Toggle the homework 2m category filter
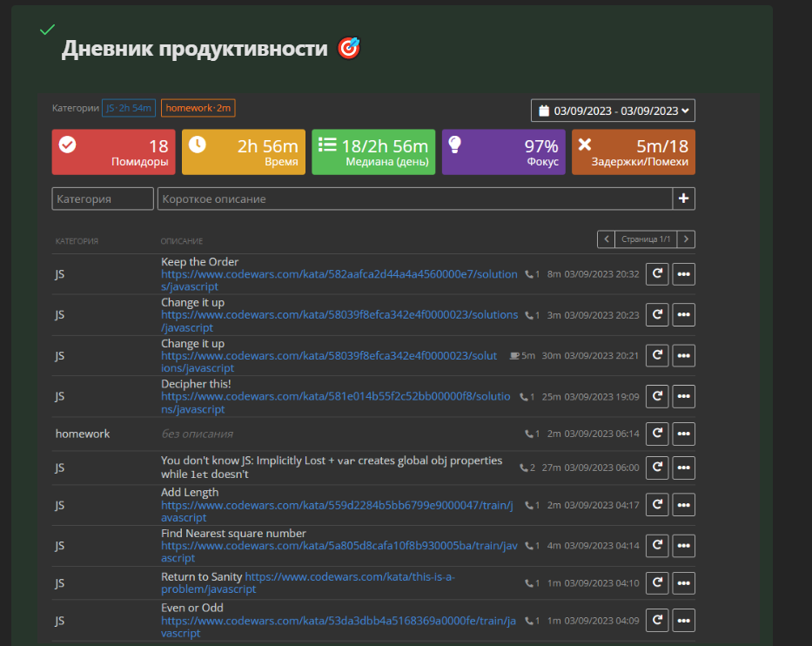 pos(198,108)
